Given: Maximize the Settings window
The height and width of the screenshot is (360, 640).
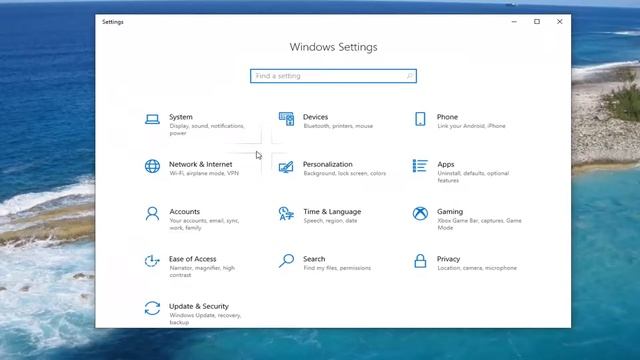Looking at the screenshot, I should pyautogui.click(x=537, y=22).
